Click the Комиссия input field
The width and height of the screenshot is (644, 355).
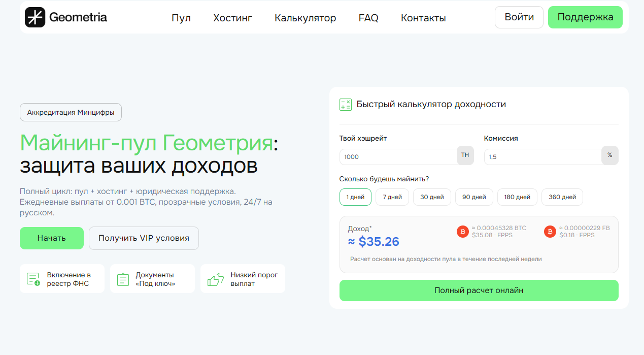pyautogui.click(x=543, y=157)
